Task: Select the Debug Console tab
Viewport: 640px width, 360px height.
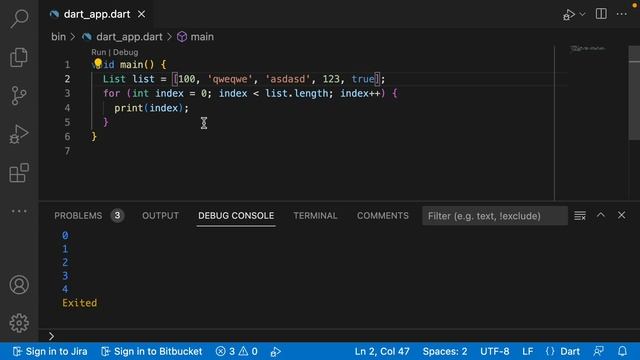Action: click(x=236, y=216)
